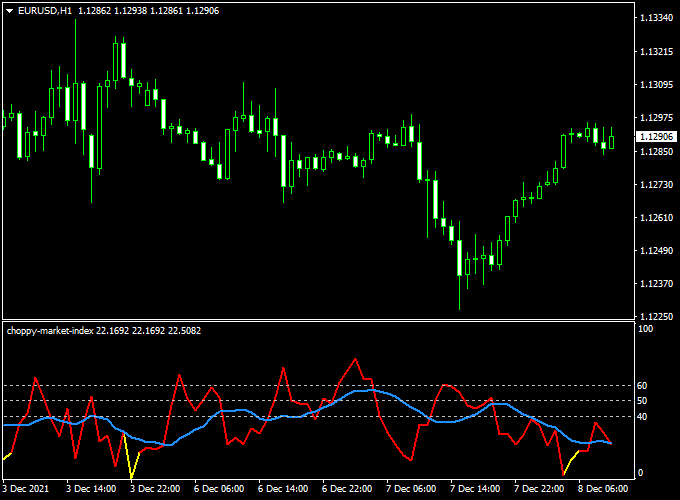
Task: Click the 3 Dec 22:00 time label
Action: (x=155, y=489)
